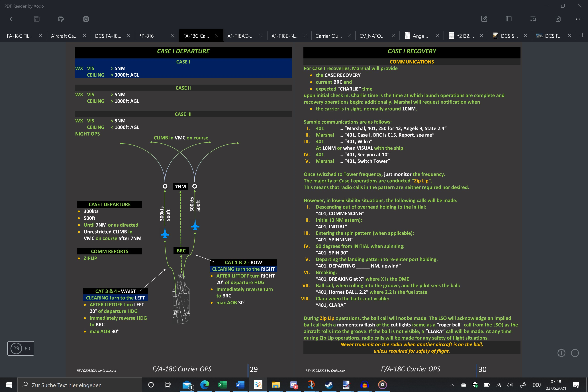
Task: Open Microsoft Edge from the taskbar
Action: [205, 385]
